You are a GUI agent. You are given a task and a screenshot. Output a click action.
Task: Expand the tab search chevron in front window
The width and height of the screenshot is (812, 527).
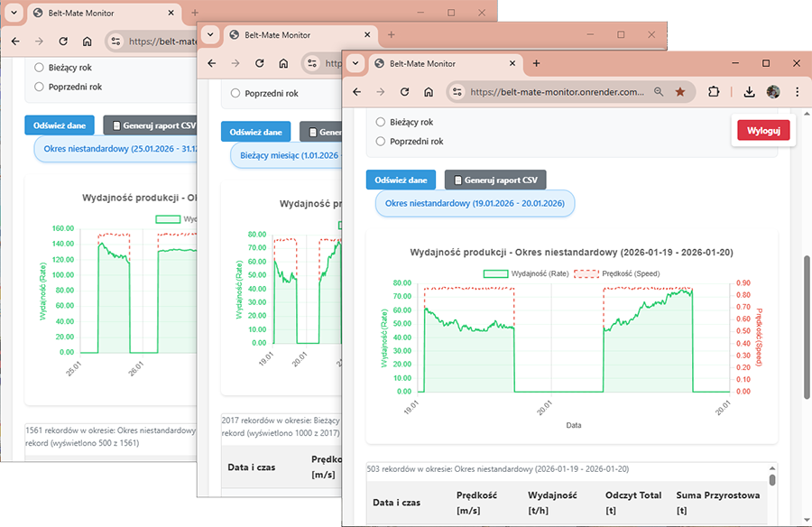click(355, 64)
